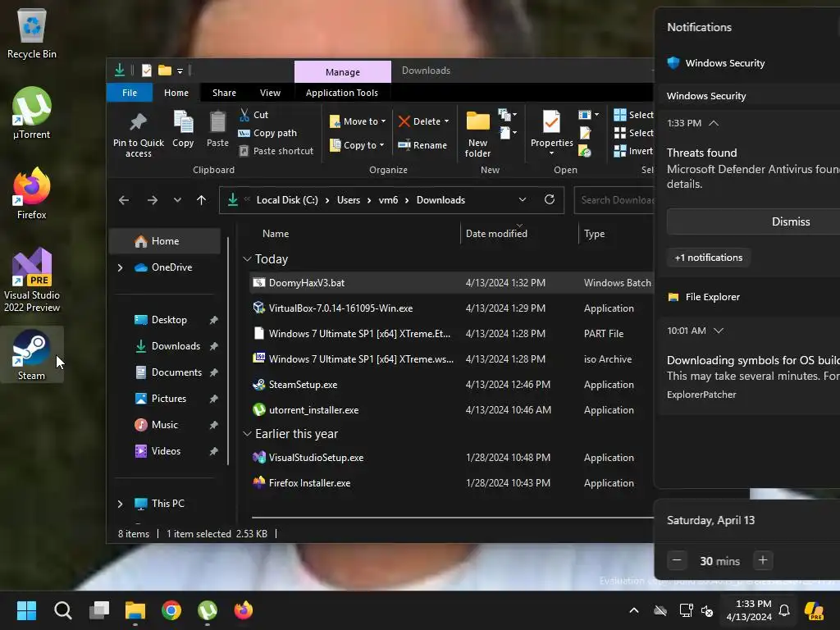Expand OneDrive in navigation pane
This screenshot has height=630, width=840.
coord(120,267)
